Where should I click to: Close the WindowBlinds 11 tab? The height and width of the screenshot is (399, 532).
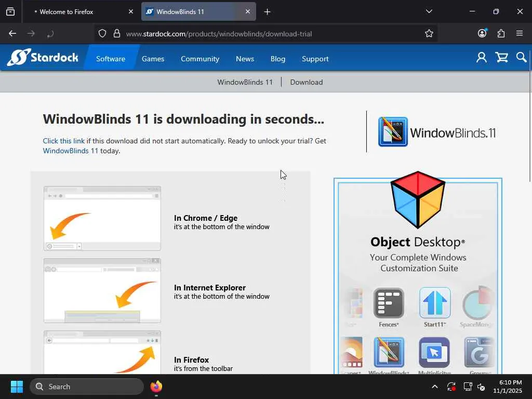point(248,11)
